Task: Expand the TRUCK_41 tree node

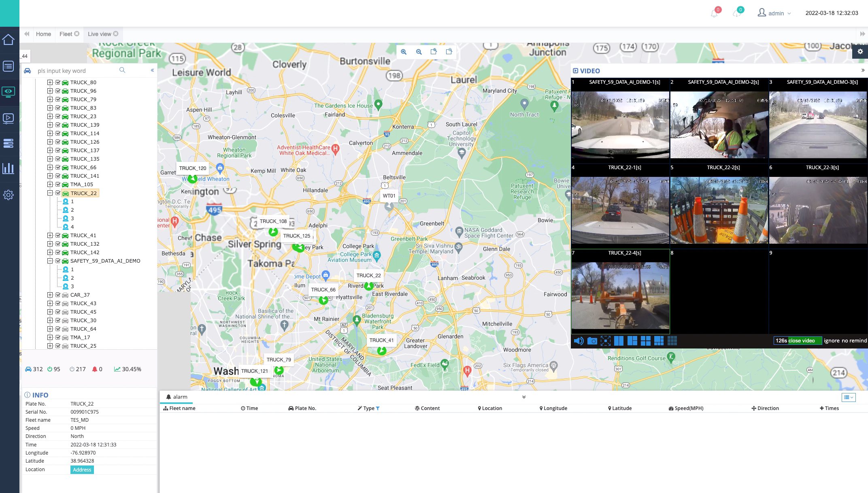Action: coord(50,235)
